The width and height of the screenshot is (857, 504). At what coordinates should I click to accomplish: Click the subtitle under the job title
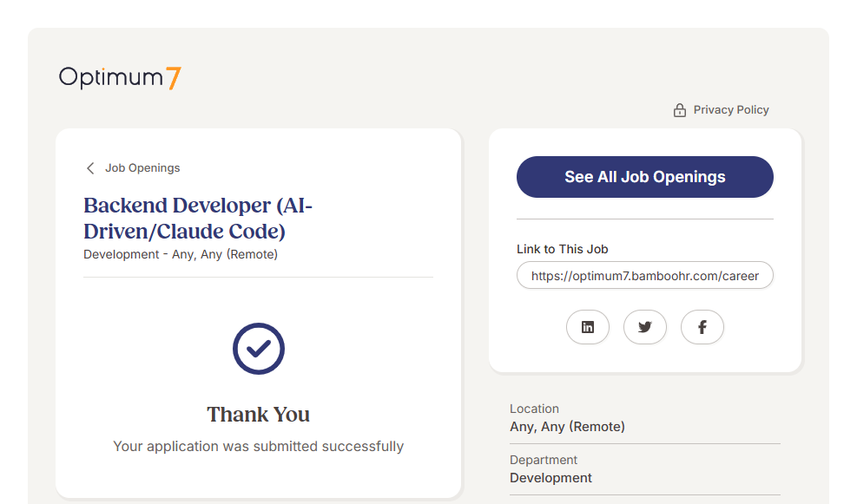[181, 255]
